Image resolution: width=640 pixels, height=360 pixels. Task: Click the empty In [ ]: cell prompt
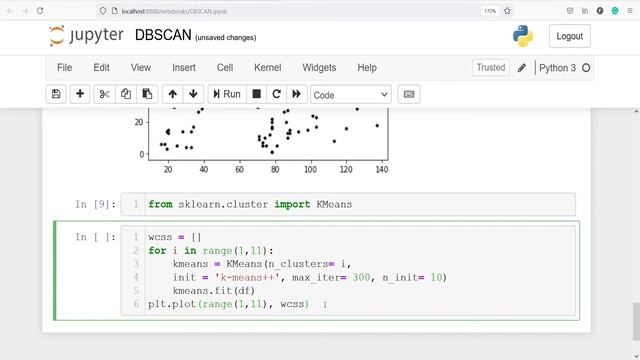click(x=95, y=237)
